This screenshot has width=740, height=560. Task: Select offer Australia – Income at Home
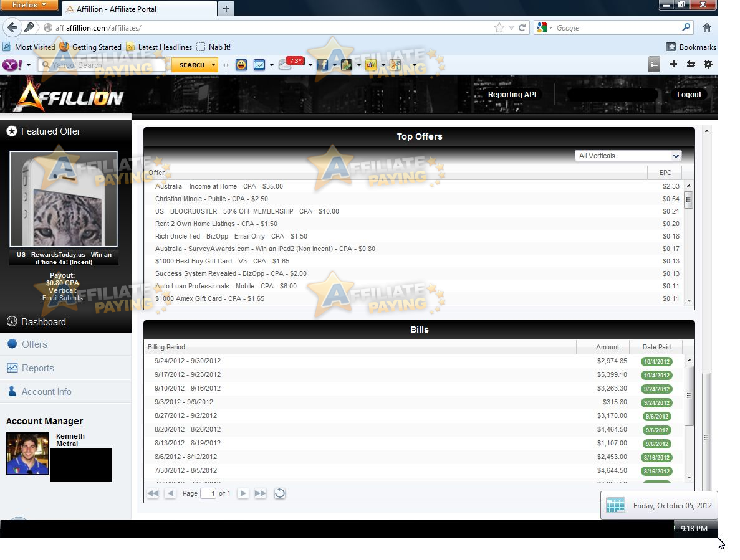[x=415, y=186]
